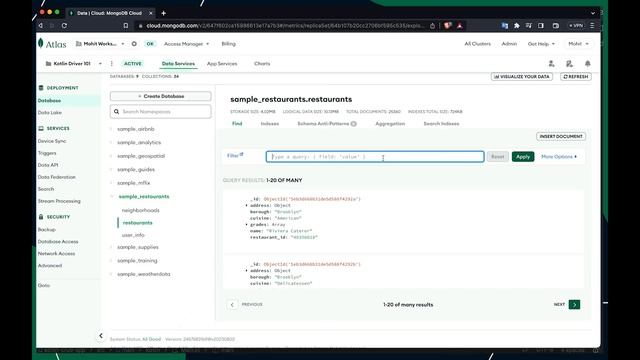640x360 pixels.
Task: Focus the Search Namespaces field
Action: (x=160, y=111)
